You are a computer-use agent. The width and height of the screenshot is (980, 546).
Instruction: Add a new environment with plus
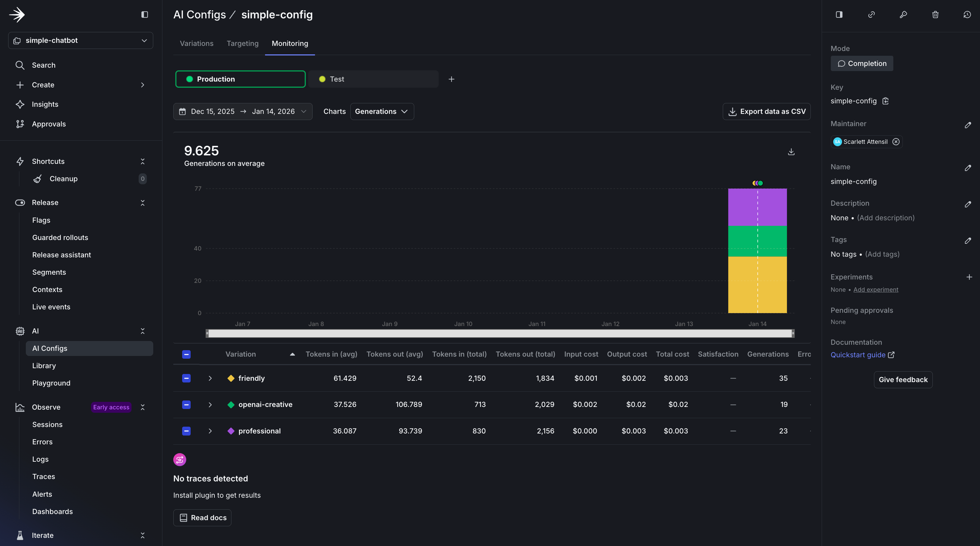point(451,79)
